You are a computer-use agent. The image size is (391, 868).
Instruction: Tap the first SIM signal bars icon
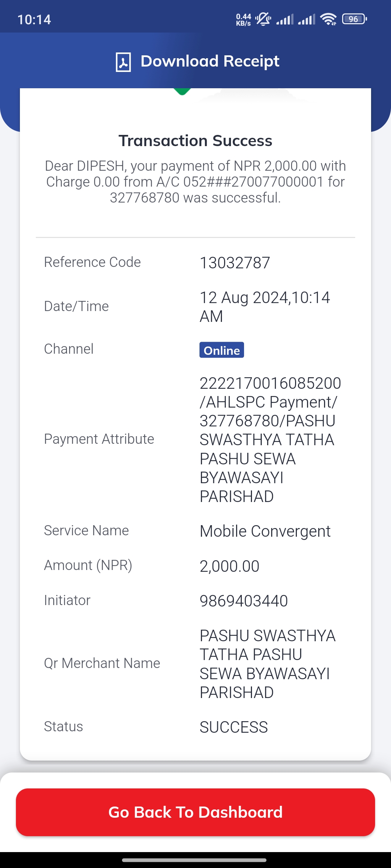tap(285, 19)
